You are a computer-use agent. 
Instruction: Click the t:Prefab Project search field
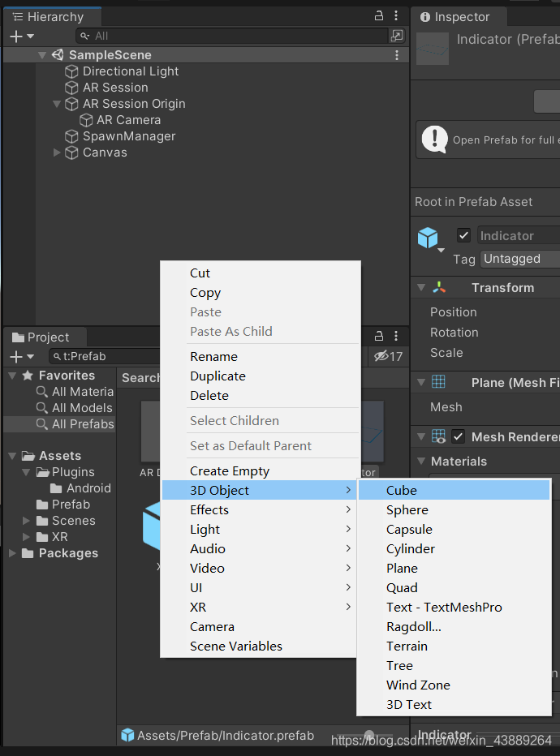coord(106,356)
